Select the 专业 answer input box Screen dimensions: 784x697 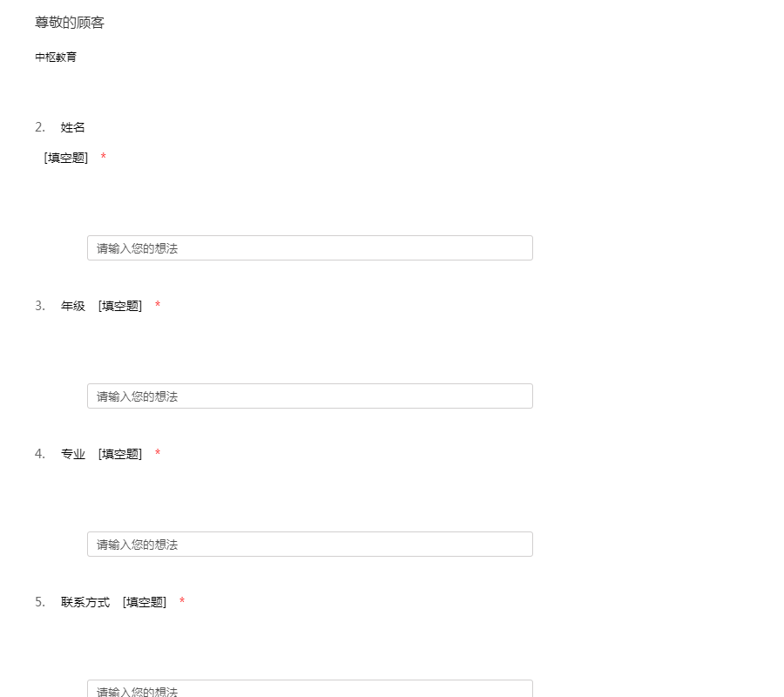pos(309,545)
